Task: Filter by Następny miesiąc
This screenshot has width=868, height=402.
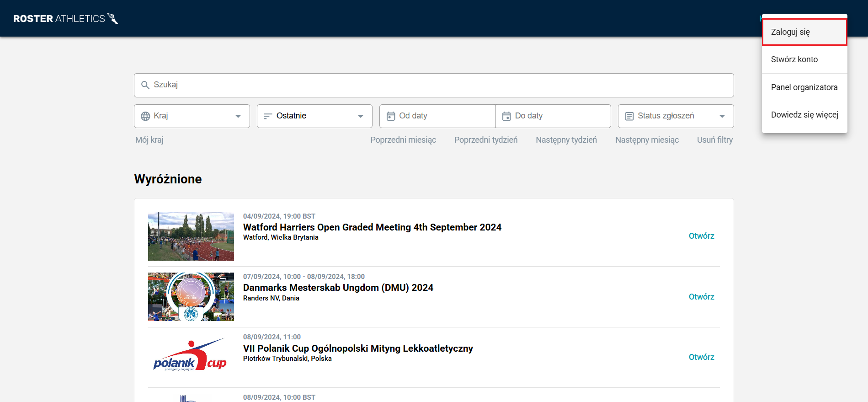Action: pos(647,140)
